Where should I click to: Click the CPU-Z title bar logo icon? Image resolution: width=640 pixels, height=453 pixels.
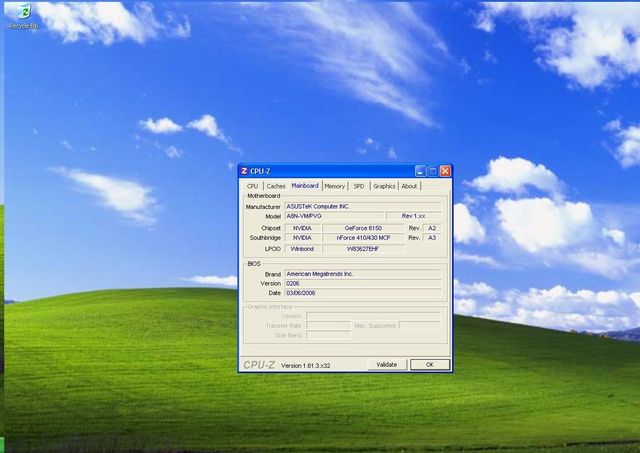coord(244,171)
